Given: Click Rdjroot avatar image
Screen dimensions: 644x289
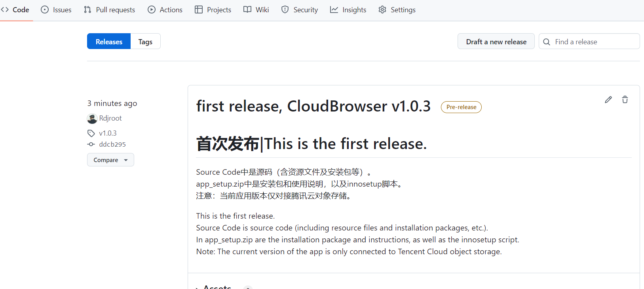Looking at the screenshot, I should (x=92, y=119).
